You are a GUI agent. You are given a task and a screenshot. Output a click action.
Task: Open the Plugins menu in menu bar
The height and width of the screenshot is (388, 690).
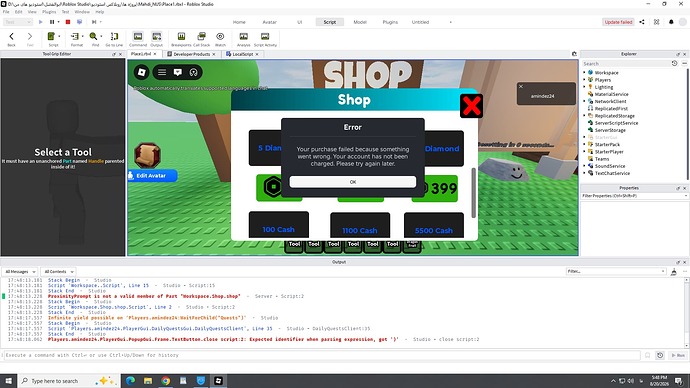click(49, 12)
